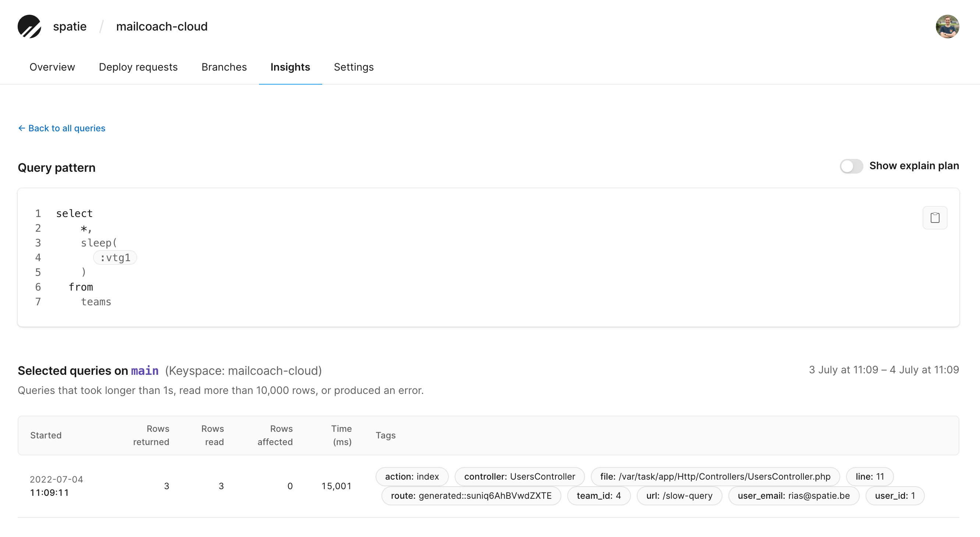Click the 'controller: UsersController' tag

pyautogui.click(x=520, y=477)
